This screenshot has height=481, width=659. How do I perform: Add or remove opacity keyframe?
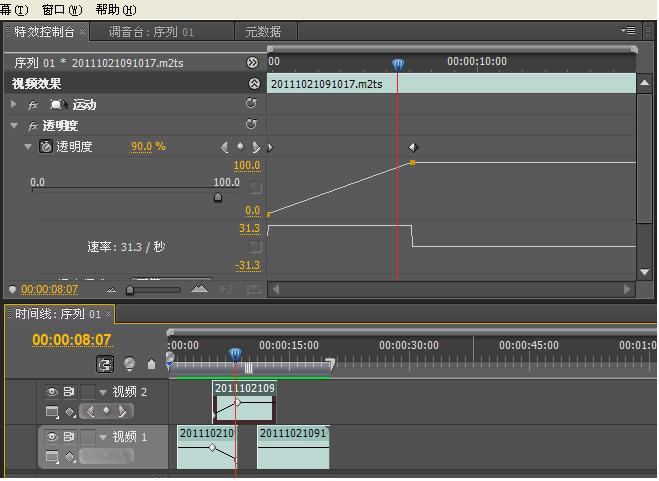point(240,146)
